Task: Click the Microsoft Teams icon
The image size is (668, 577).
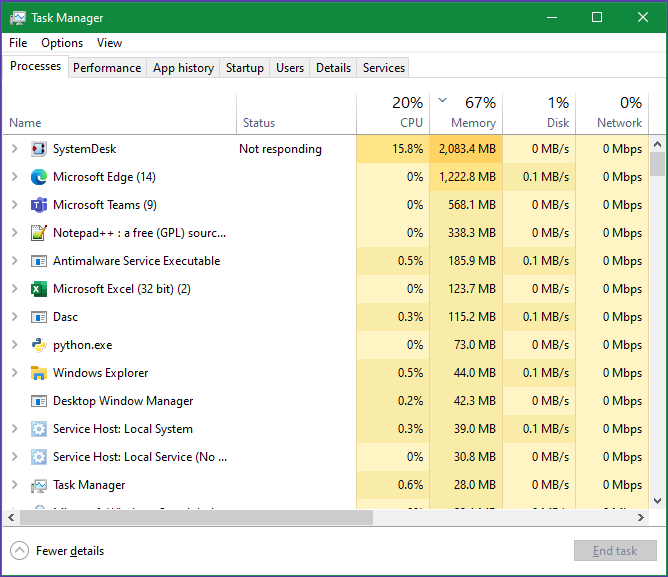Action: click(x=39, y=205)
